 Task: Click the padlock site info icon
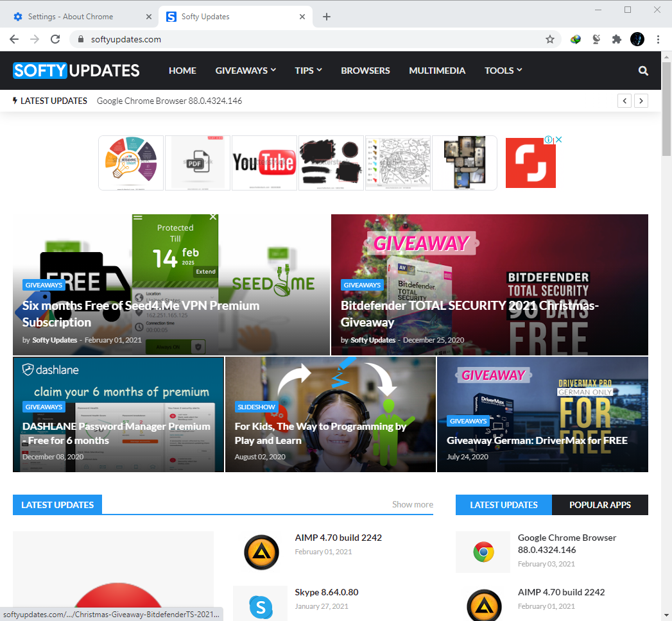[x=81, y=39]
